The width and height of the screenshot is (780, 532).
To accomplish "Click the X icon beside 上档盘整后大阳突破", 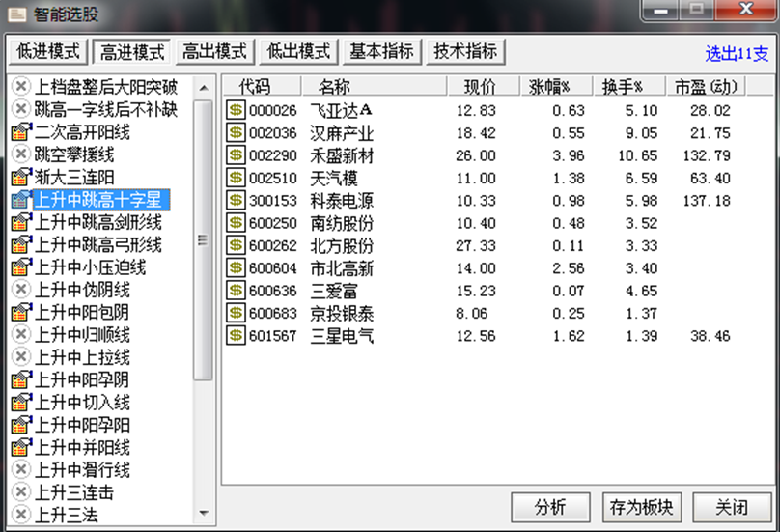I will click(21, 87).
